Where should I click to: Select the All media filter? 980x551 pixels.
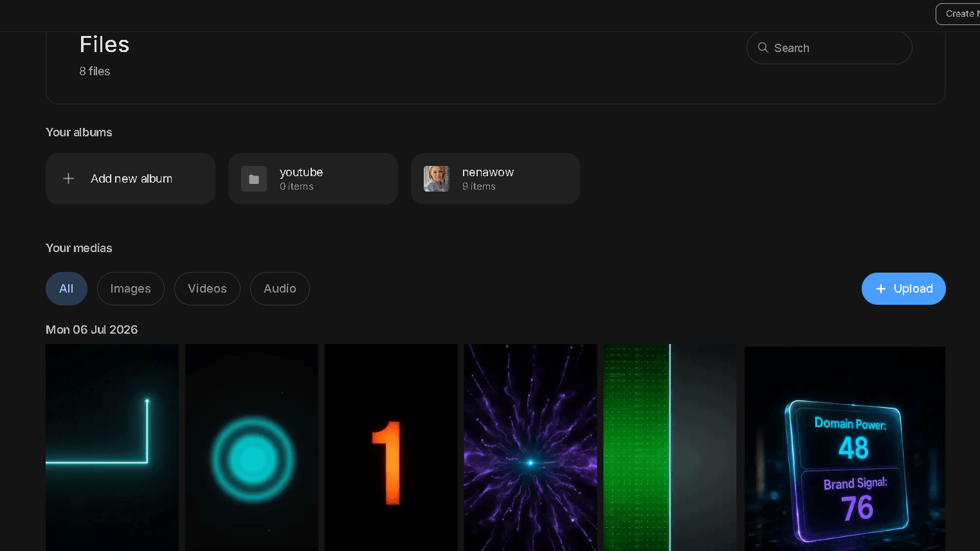[66, 289]
